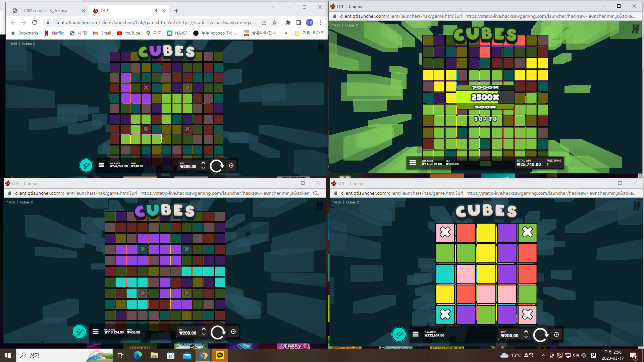The width and height of the screenshot is (644, 362).
Task: Click the green X cube in the Cubes grid
Action: tap(527, 232)
